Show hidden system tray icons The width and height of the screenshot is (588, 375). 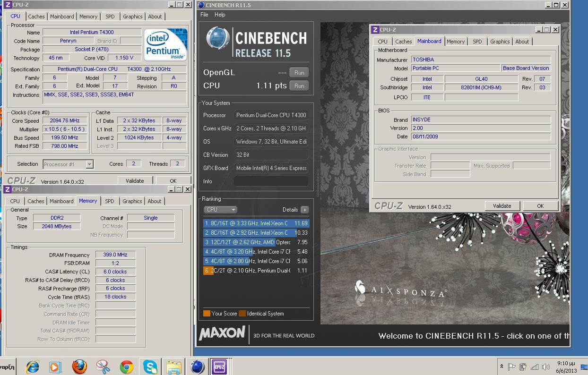[502, 366]
